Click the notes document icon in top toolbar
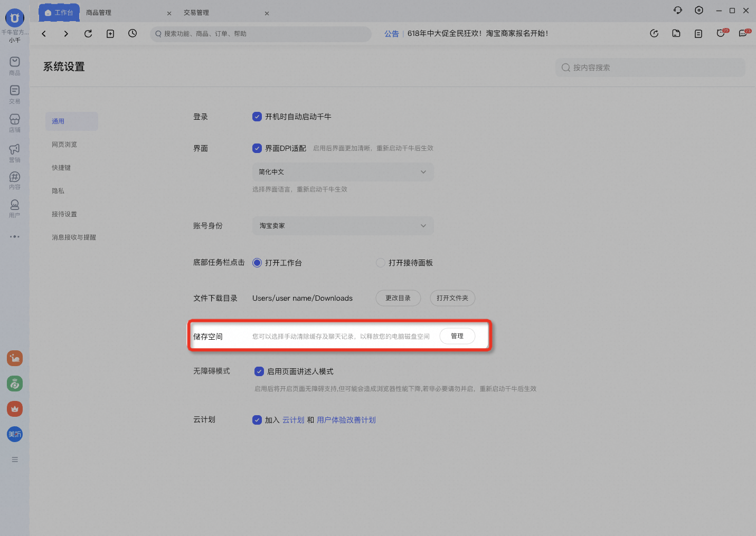756x536 pixels. [x=698, y=33]
